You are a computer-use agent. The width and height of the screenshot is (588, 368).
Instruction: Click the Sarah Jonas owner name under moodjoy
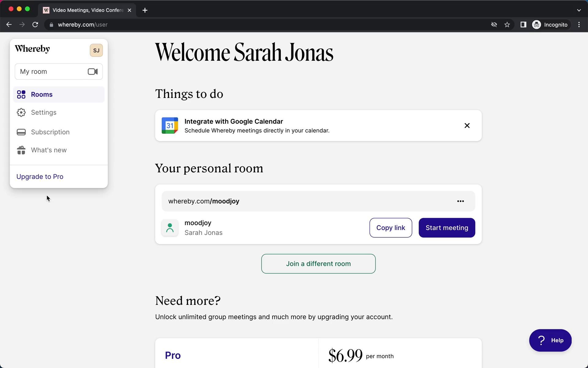point(203,233)
